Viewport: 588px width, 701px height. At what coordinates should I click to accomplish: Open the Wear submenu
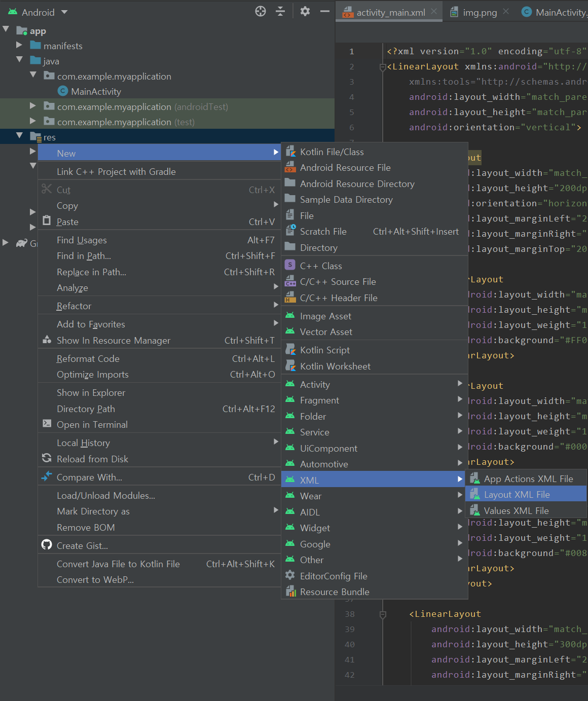pyautogui.click(x=374, y=496)
